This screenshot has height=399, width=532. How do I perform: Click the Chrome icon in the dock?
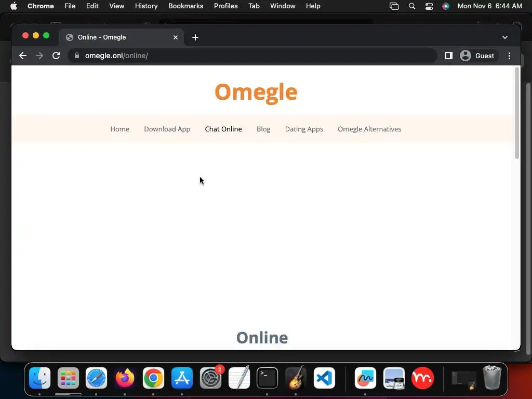coord(153,378)
